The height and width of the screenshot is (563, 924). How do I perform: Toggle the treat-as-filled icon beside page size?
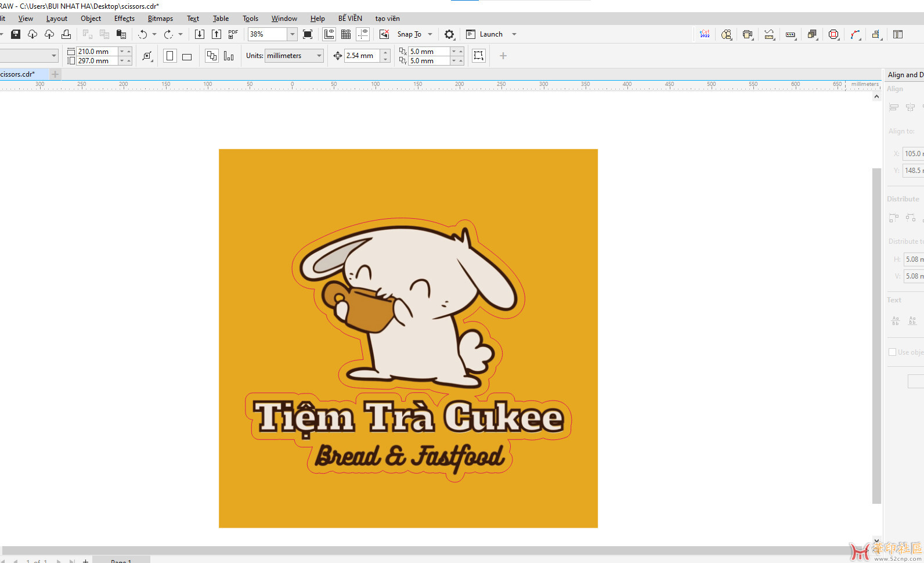(x=147, y=56)
